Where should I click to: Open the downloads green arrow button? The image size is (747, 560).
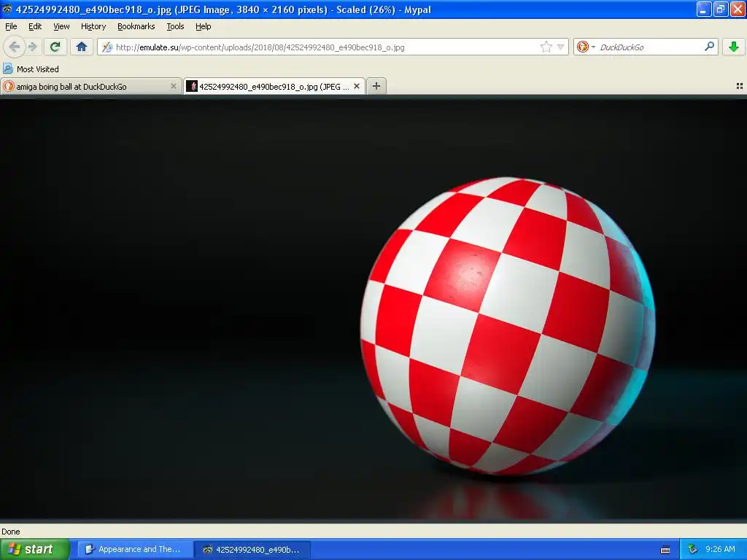734,47
